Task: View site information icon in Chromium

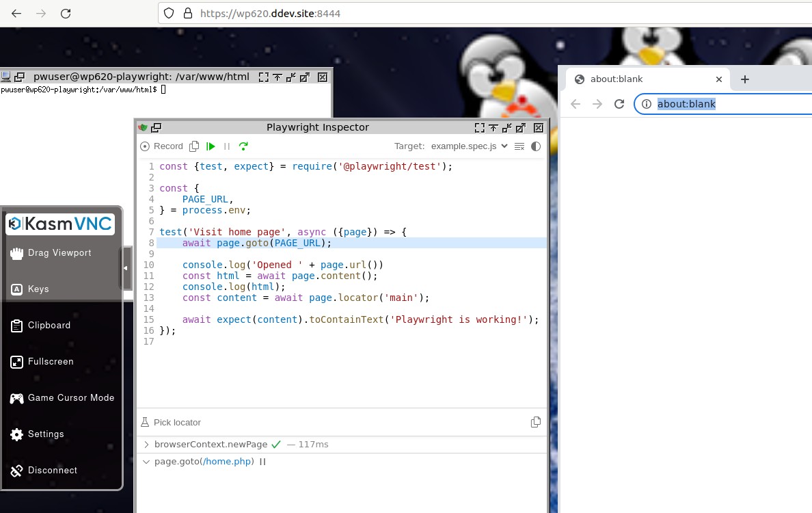Action: (x=647, y=104)
